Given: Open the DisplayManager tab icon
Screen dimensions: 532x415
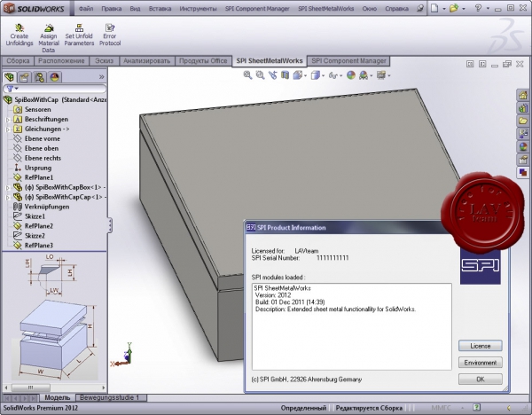Looking at the screenshot, I should click(x=55, y=77).
